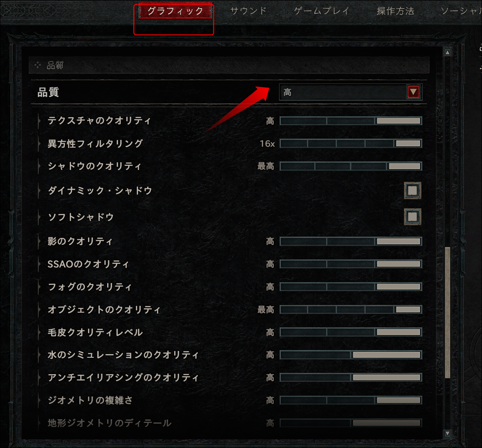The height and width of the screenshot is (448, 482).
Task: Click the 品質 combo box showing 高
Action: (x=350, y=92)
